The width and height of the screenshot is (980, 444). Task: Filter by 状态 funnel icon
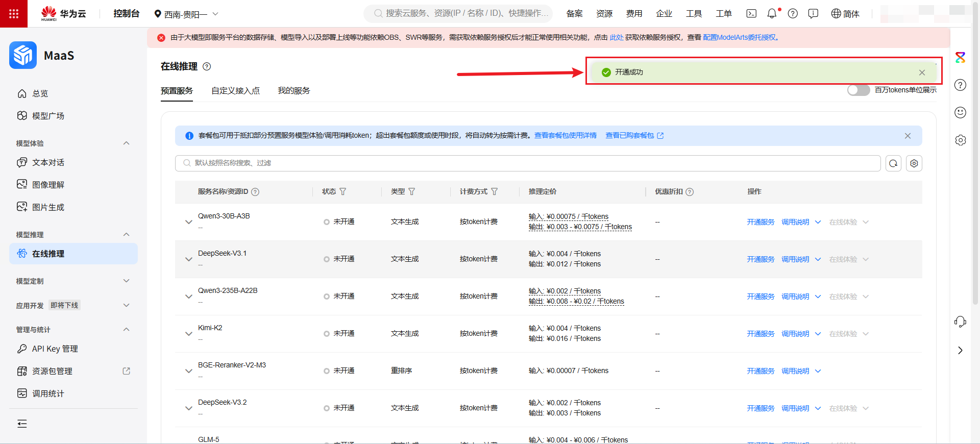(342, 191)
